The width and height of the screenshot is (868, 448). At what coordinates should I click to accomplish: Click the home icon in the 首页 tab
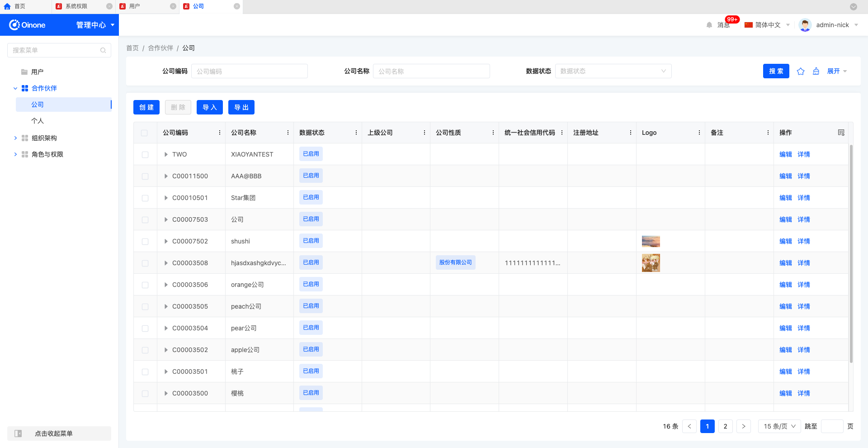(7, 6)
